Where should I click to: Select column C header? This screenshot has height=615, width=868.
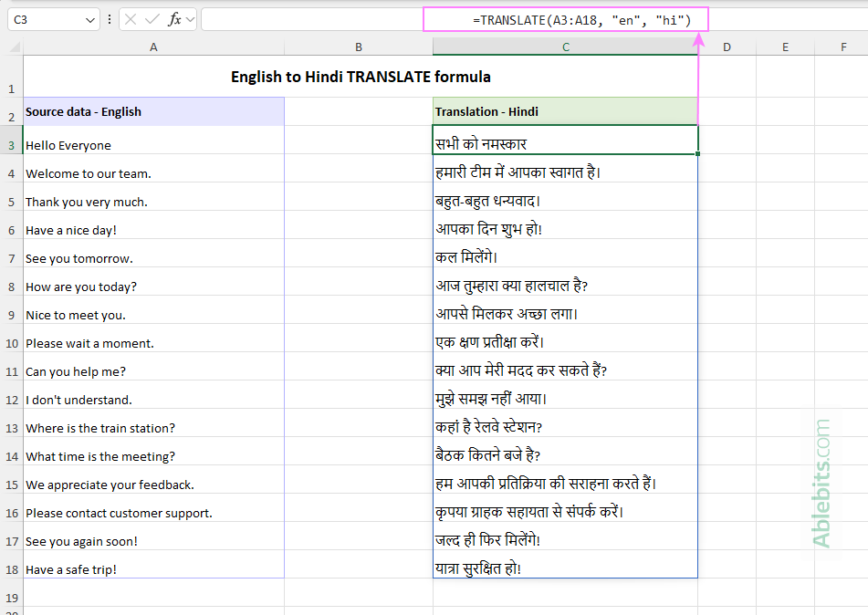(x=565, y=47)
